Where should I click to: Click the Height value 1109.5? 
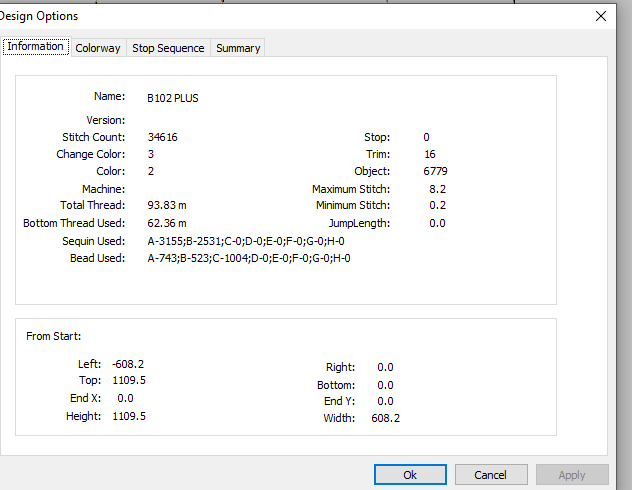(129, 416)
